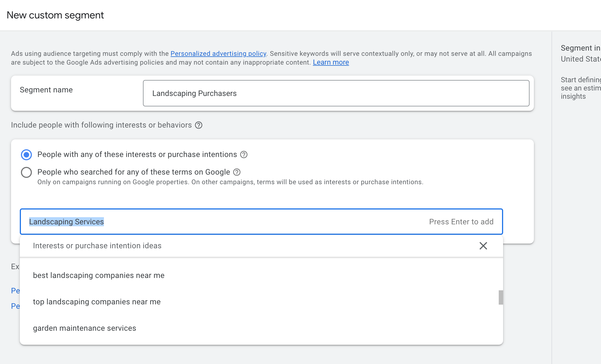Image resolution: width=601 pixels, height=364 pixels.
Task: Click help icon next to purchase intentions option
Action: [244, 155]
